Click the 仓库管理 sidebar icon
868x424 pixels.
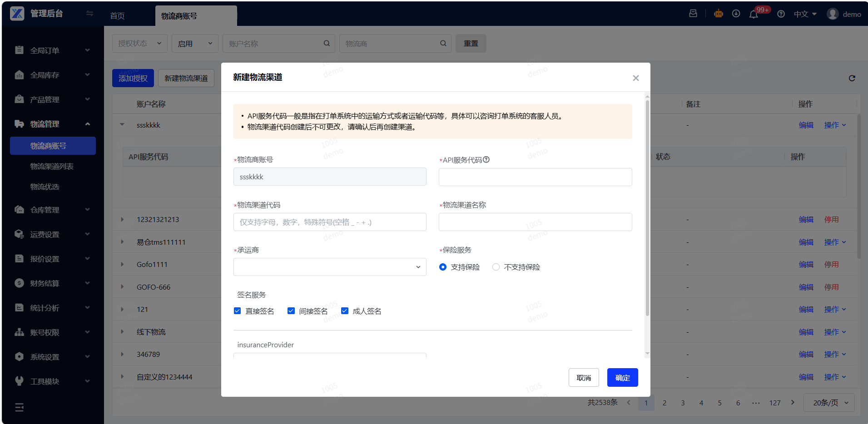19,209
